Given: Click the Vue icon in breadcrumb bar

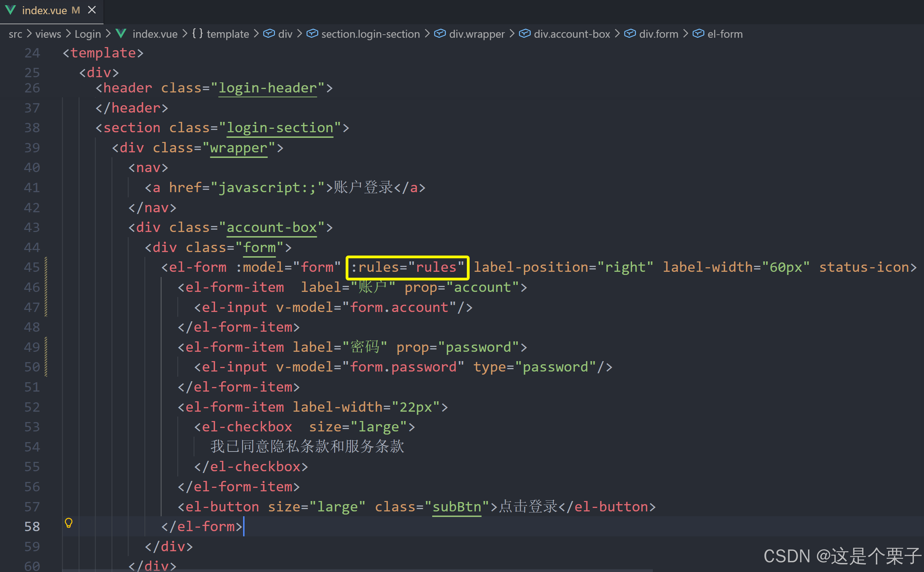Looking at the screenshot, I should coord(121,34).
